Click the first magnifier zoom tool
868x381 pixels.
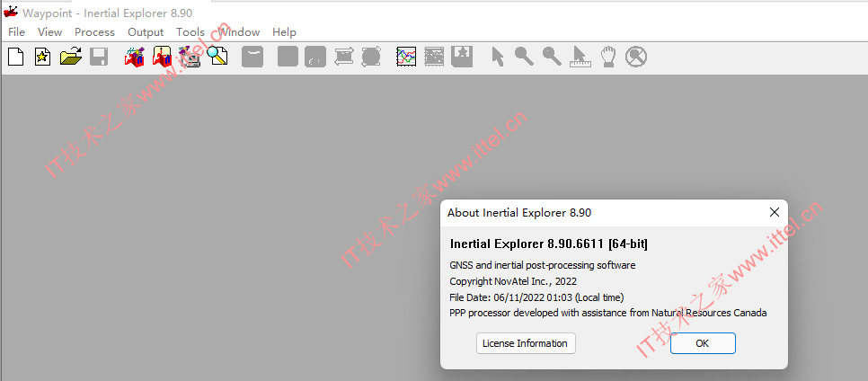524,57
